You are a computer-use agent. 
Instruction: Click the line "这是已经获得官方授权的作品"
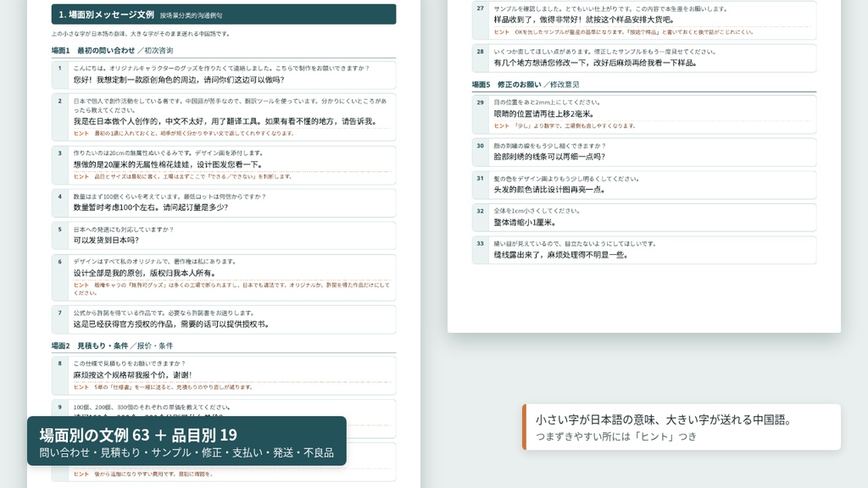click(125, 324)
